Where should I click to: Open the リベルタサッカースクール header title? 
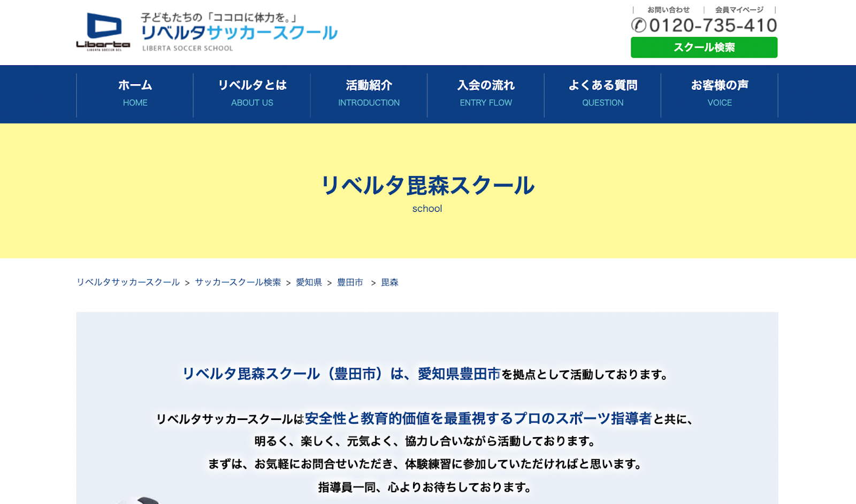pyautogui.click(x=239, y=33)
